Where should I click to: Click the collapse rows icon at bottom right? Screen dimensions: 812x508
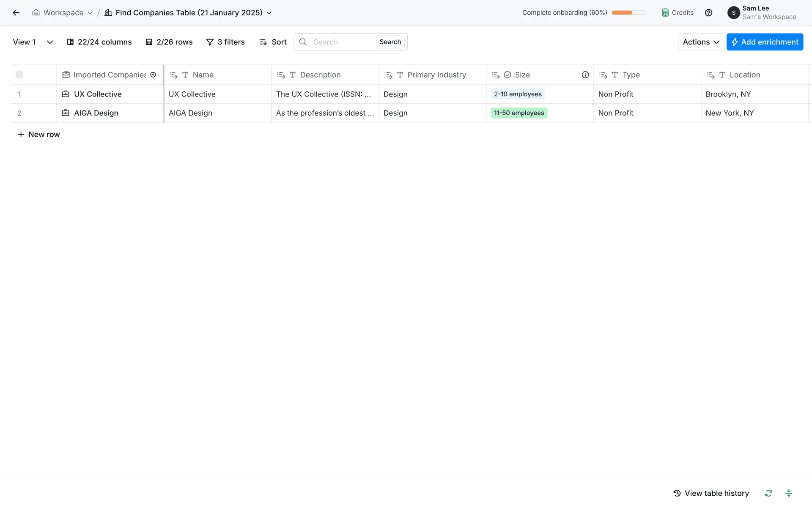(788, 493)
